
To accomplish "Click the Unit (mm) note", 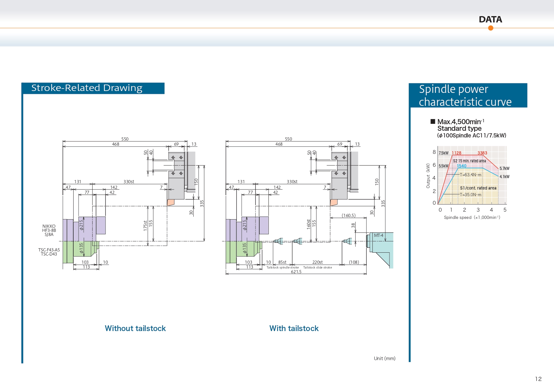I will click(x=385, y=359).
